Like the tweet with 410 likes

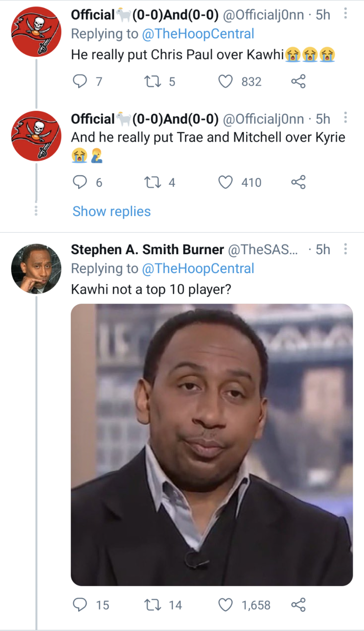pyautogui.click(x=225, y=182)
